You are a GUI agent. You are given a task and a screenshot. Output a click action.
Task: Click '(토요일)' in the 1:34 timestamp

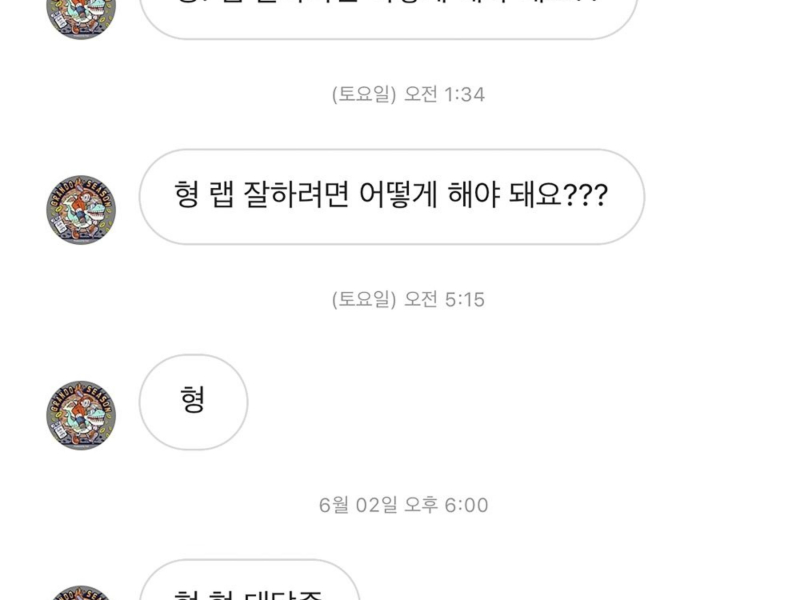pos(364,95)
